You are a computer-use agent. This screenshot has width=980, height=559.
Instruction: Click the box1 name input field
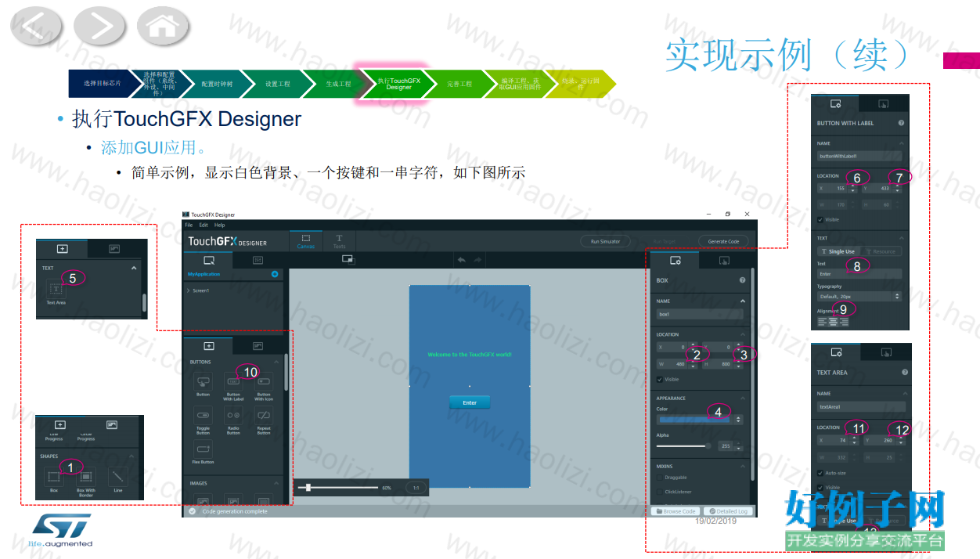tap(700, 314)
